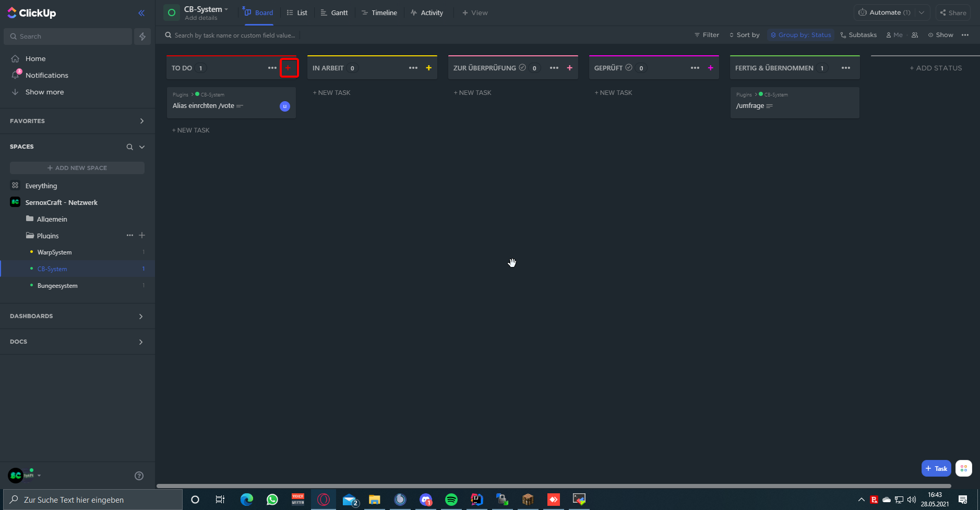Image resolution: width=980 pixels, height=510 pixels.
Task: Toggle Group by Status option
Action: point(800,35)
